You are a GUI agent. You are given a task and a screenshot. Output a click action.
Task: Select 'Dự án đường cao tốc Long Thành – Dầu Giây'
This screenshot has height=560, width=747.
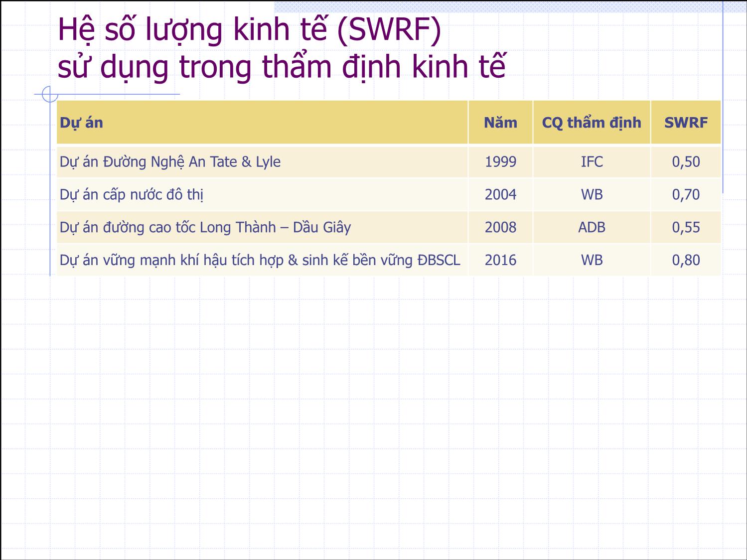pos(262,227)
